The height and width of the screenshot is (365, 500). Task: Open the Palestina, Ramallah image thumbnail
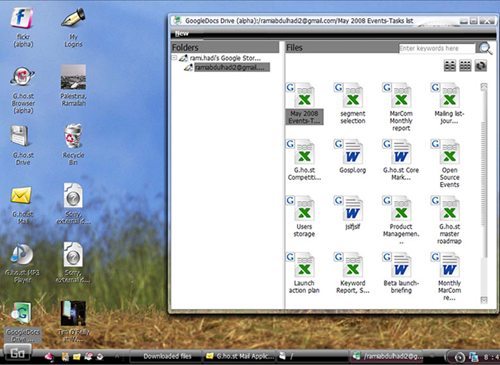point(73,86)
